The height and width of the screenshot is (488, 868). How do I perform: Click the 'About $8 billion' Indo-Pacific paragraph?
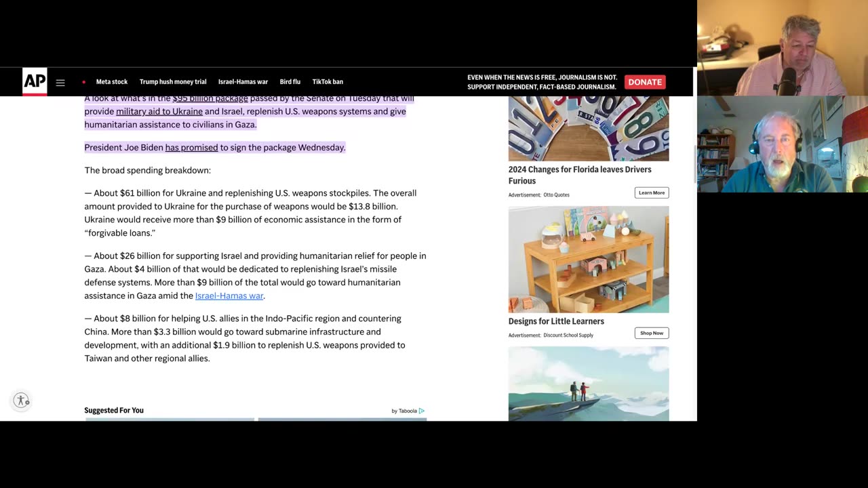pos(245,338)
